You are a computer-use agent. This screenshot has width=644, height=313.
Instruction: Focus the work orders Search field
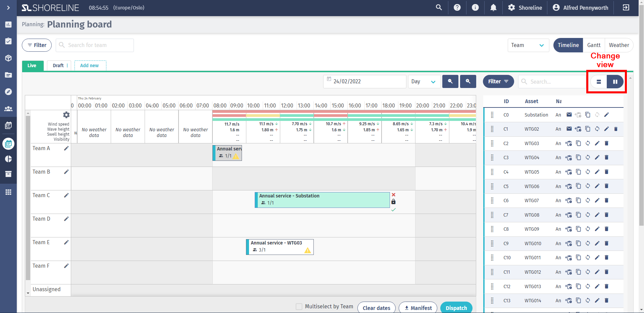(552, 82)
